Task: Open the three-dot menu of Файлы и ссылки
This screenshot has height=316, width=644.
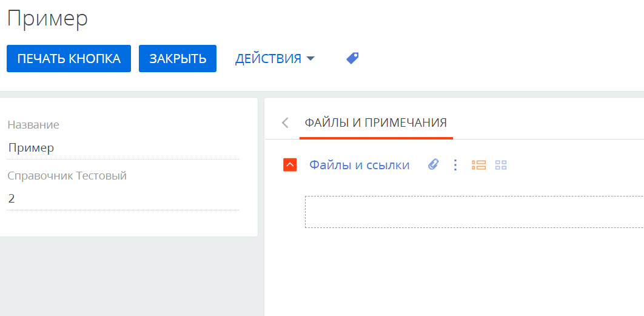Action: pyautogui.click(x=455, y=165)
